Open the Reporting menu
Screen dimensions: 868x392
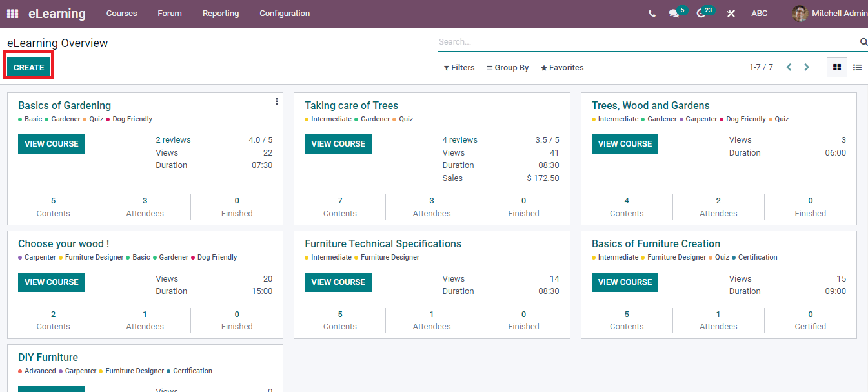[x=220, y=13]
